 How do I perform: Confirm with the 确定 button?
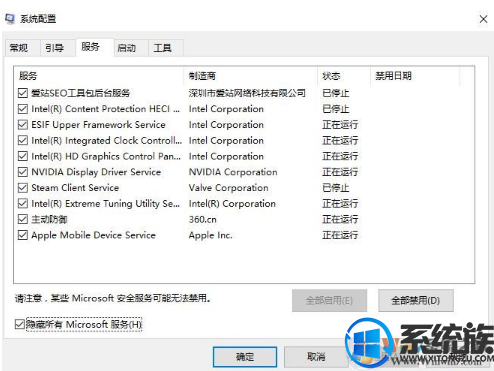pos(245,357)
